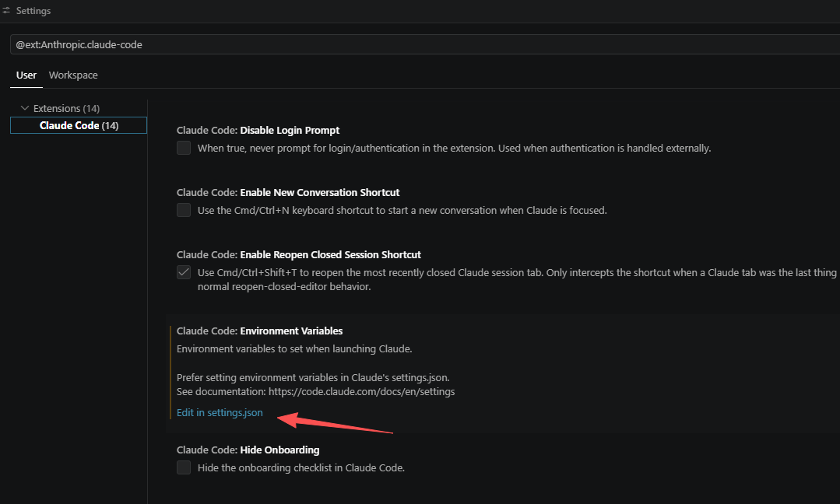Switch to the User settings tab
This screenshot has height=504, width=840.
[x=26, y=75]
